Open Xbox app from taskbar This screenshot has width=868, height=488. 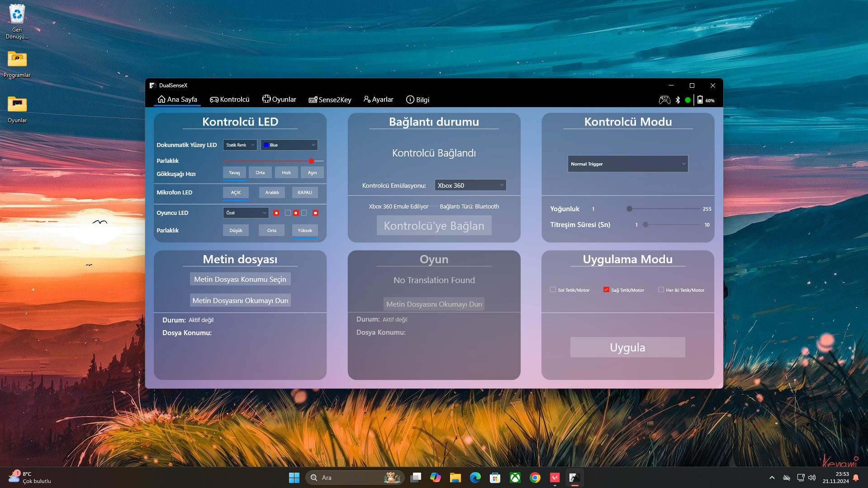(x=515, y=478)
